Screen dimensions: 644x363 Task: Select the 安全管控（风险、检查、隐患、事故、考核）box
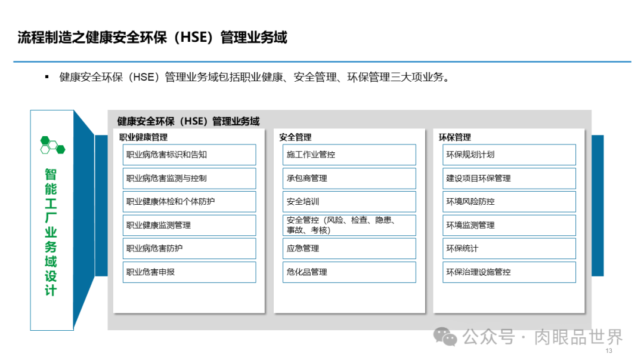[349, 225]
